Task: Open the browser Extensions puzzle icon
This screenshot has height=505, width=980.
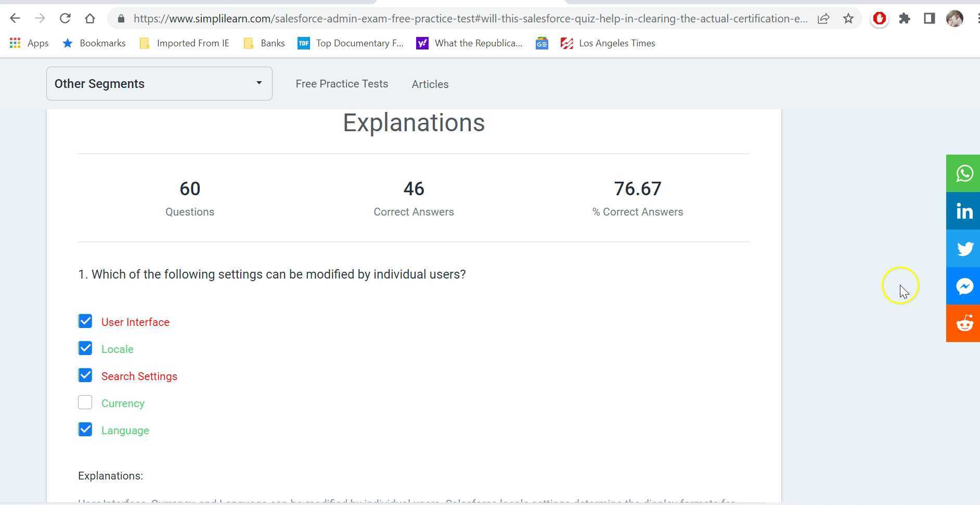Action: (x=904, y=19)
